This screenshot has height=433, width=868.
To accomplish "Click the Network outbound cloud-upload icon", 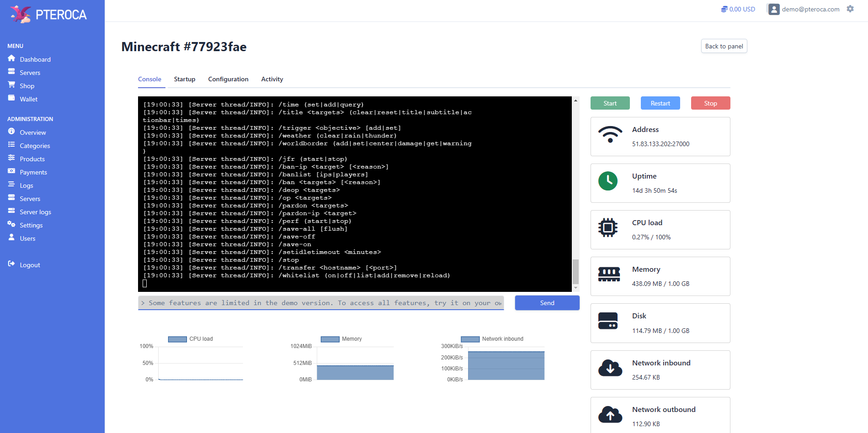I will click(x=610, y=414).
